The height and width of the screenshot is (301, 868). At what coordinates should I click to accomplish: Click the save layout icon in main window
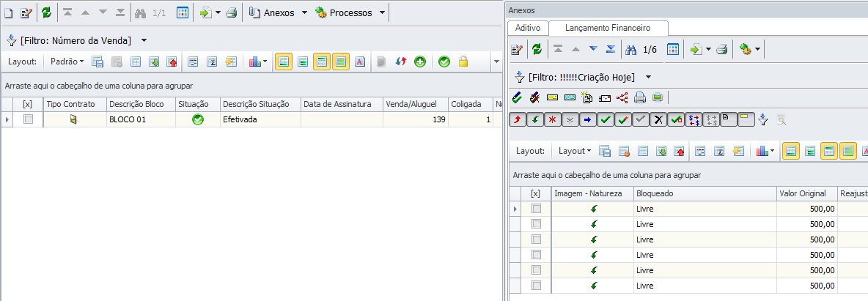point(98,62)
